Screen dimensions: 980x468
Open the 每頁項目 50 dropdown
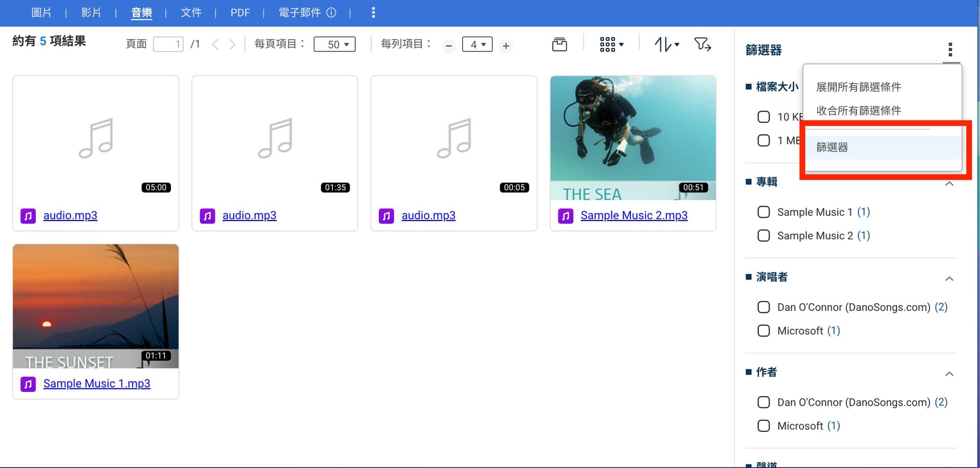[x=334, y=44]
